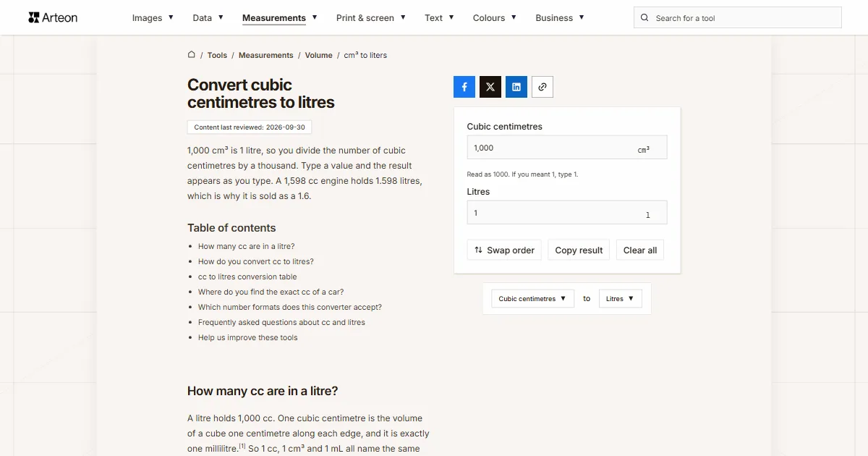Open the Images menu
868x456 pixels.
[153, 18]
